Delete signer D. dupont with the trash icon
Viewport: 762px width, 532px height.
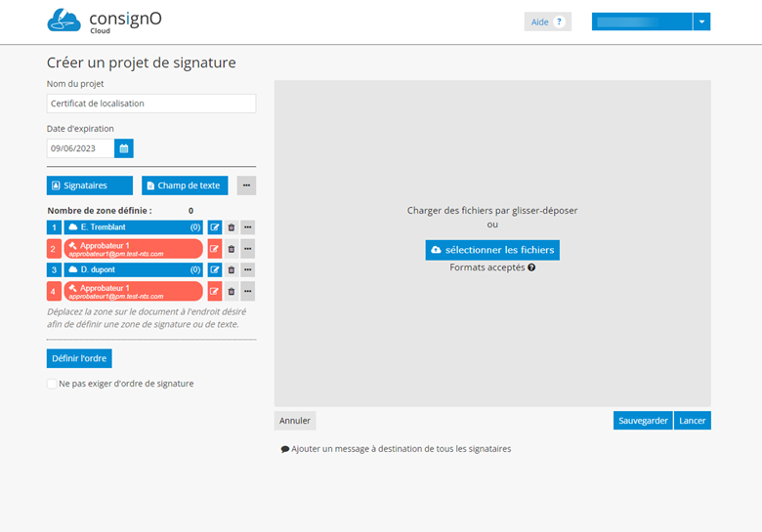coord(232,270)
